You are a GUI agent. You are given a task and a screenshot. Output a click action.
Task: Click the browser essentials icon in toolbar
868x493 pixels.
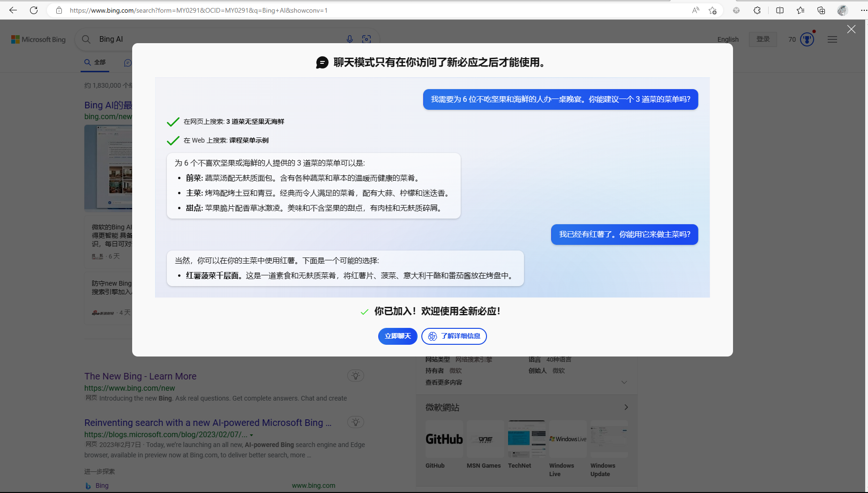tap(736, 10)
